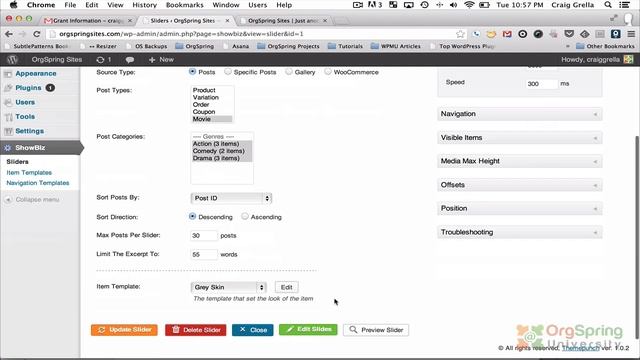Screen dimensions: 640x360
Task: Expand the Troubleshooting panel
Action: click(520, 232)
